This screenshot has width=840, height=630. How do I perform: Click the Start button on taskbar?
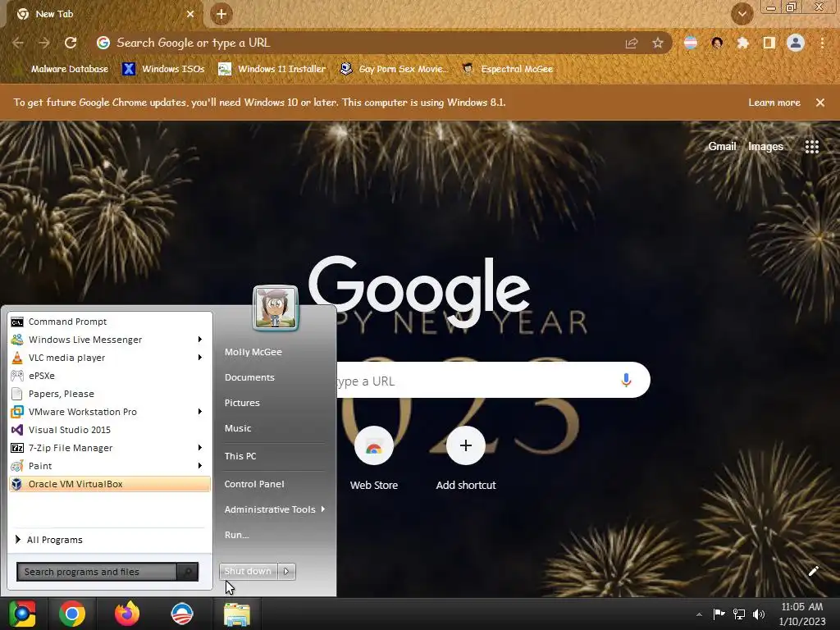coord(22,614)
